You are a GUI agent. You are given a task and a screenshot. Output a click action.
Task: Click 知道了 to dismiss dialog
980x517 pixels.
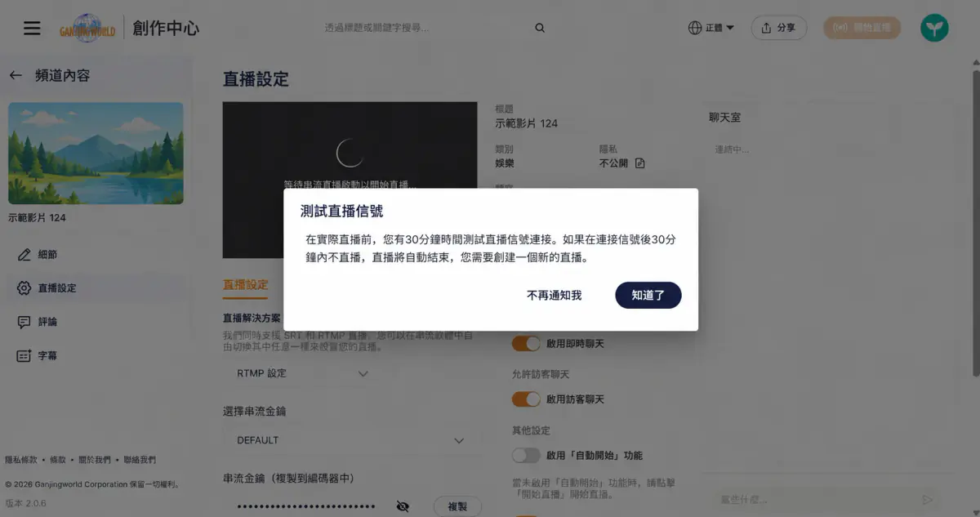648,295
